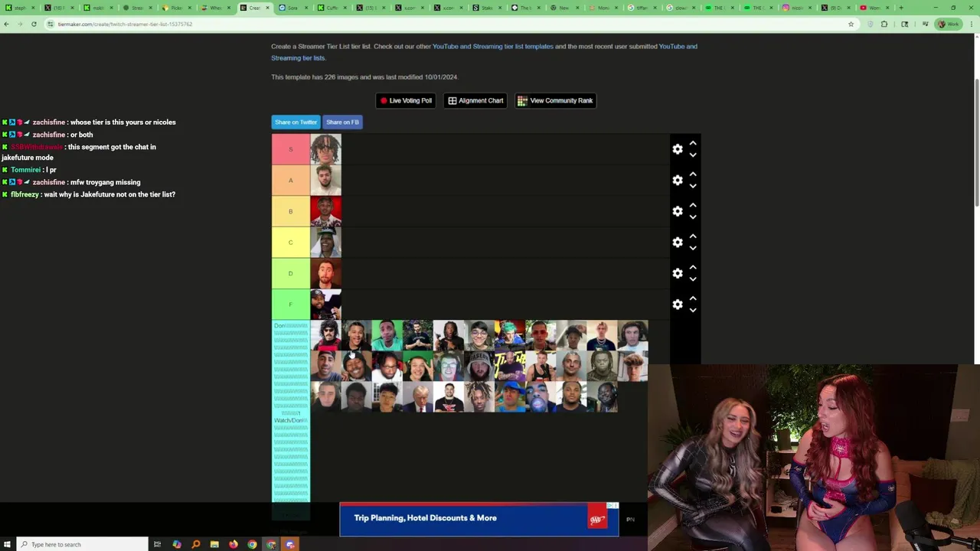Reload the tiermaker page
Screen dimensions: 980x551
coord(34,24)
